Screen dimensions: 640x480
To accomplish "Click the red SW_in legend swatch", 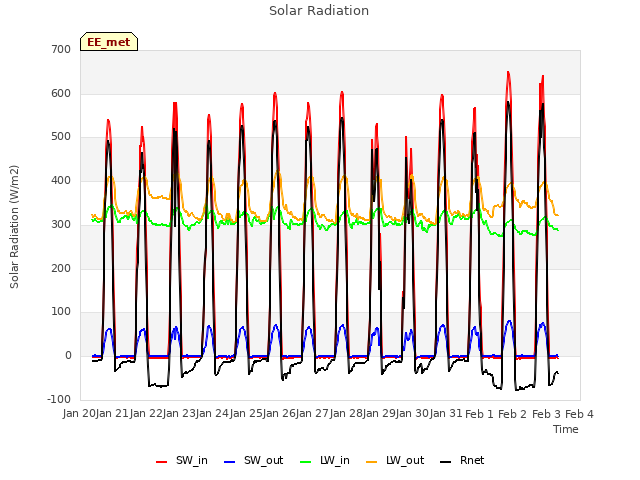I will pos(162,462).
